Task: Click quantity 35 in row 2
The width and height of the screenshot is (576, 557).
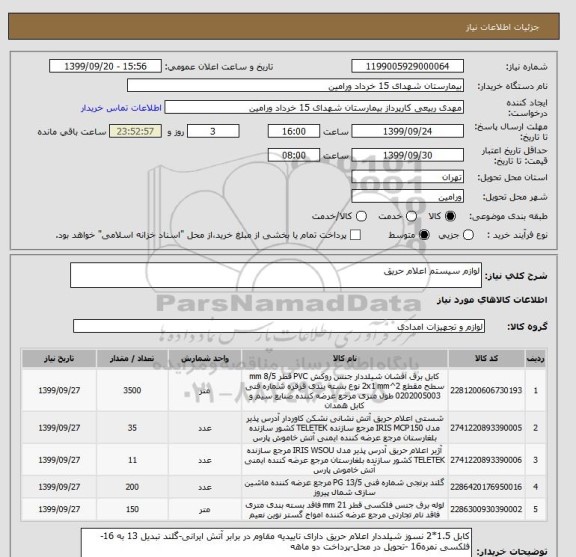Action: (x=132, y=428)
